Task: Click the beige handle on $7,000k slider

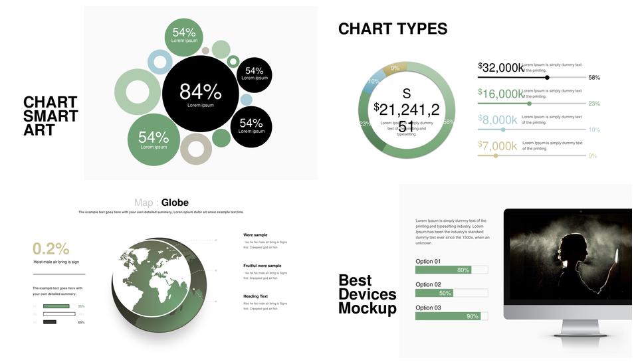Action: pos(495,155)
